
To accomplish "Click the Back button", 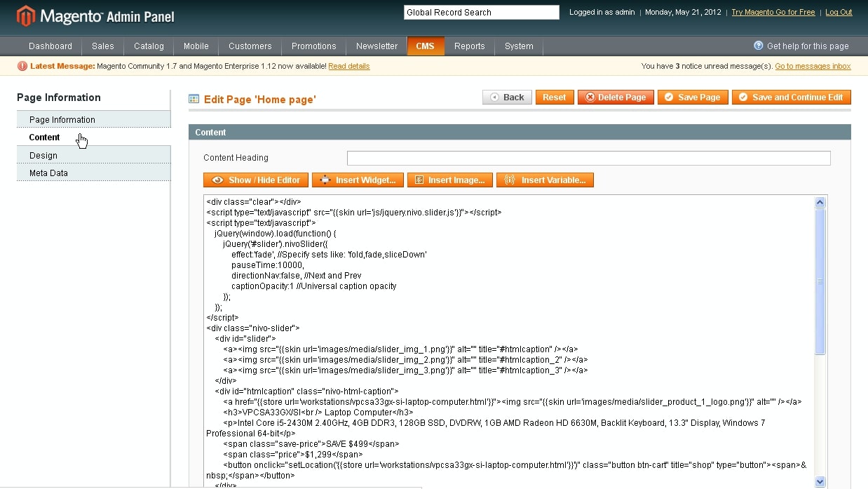I will (507, 98).
